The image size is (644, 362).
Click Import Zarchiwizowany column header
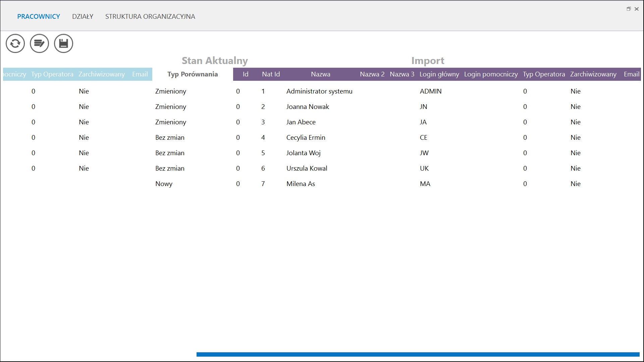(x=593, y=74)
